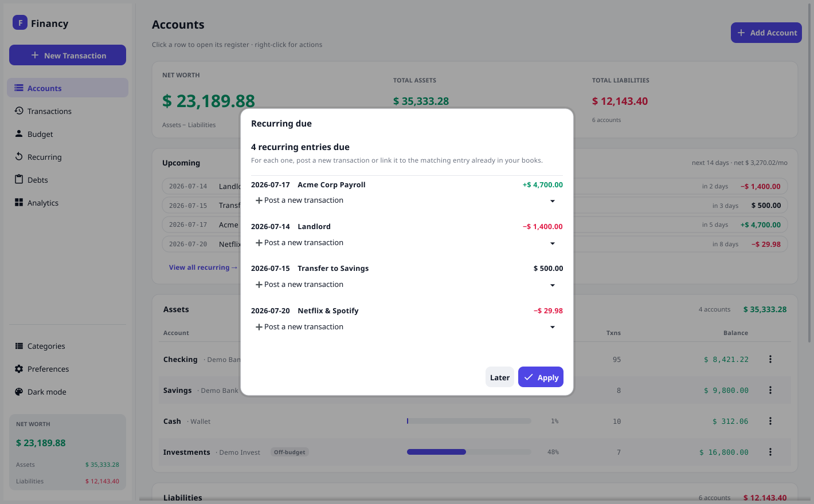
Task: Click the Debts clipboard icon
Action: tap(19, 179)
